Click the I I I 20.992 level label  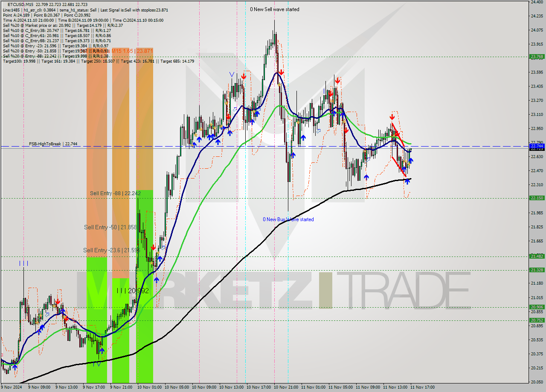pos(133,291)
